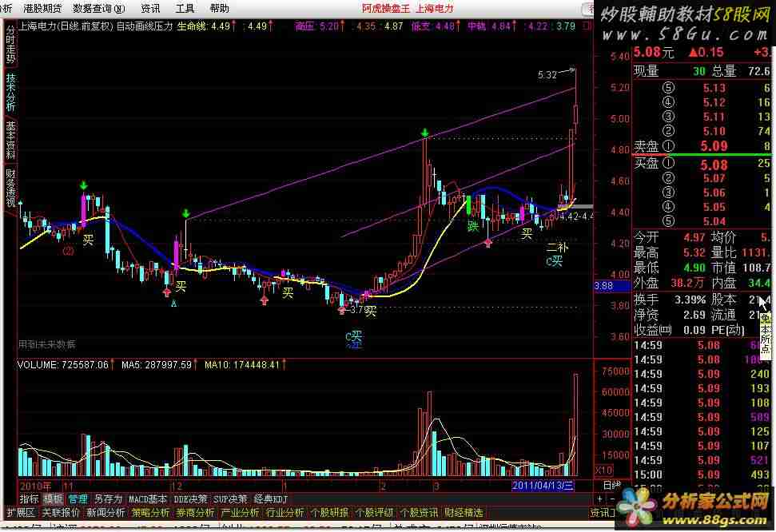This screenshot has width=776, height=532.
Task: Click the 5.32 high price label
Action: 547,75
